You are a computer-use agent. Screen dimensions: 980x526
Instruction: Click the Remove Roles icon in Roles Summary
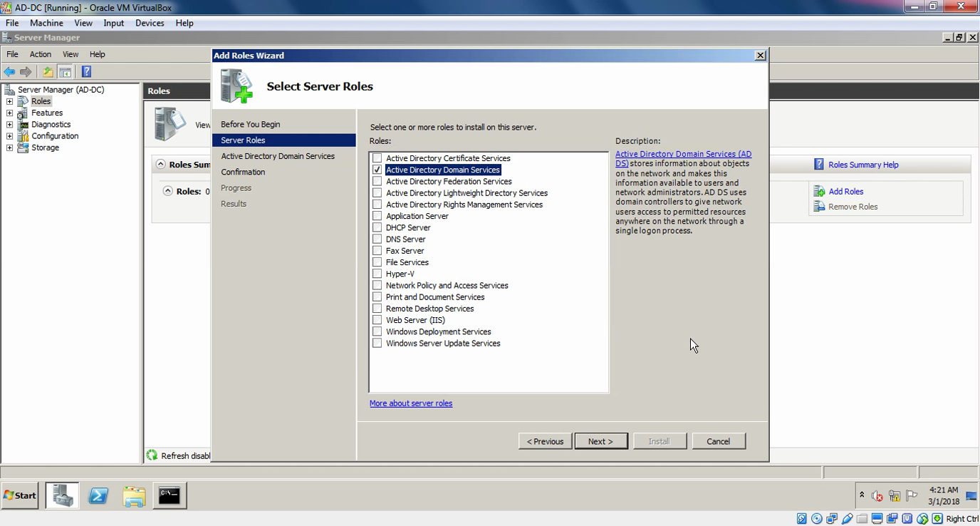pyautogui.click(x=819, y=207)
